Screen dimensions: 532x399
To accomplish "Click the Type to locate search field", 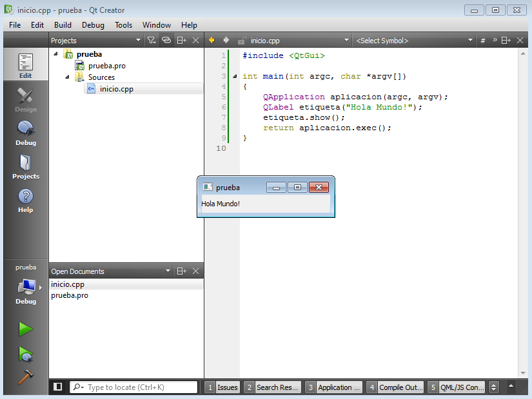I will [x=133, y=387].
